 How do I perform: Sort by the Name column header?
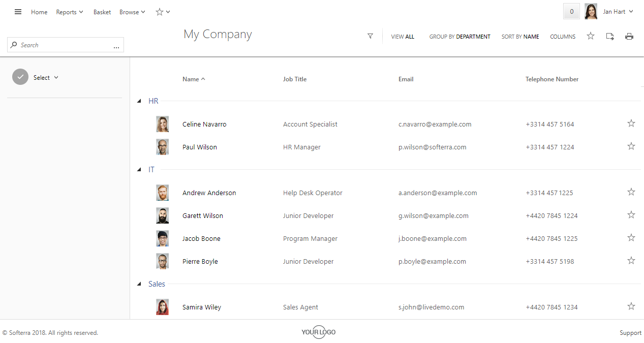[x=194, y=79]
